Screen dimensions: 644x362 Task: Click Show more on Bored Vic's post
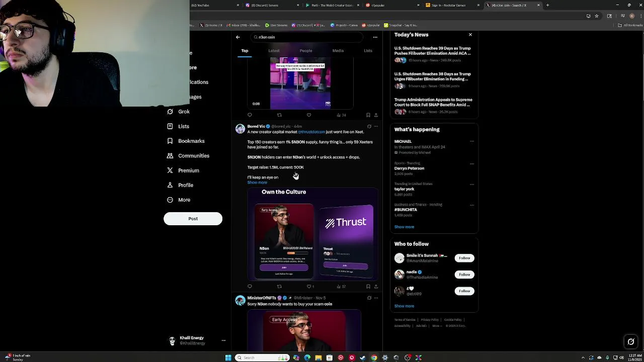(257, 183)
